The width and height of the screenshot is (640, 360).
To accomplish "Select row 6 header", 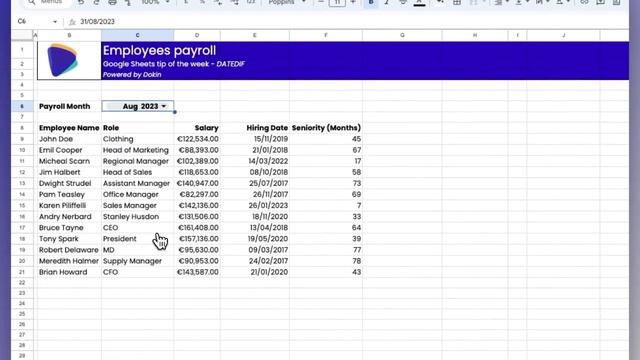I will pyautogui.click(x=22, y=106).
